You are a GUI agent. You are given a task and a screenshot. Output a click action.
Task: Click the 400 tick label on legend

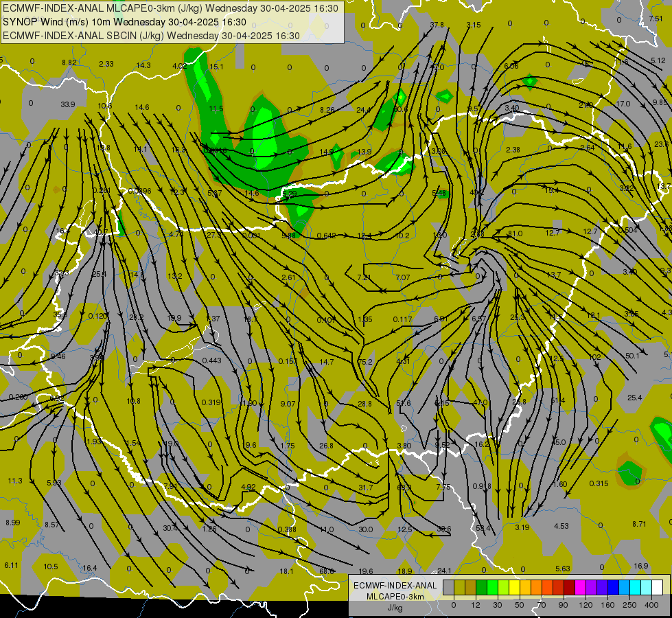[x=651, y=605]
